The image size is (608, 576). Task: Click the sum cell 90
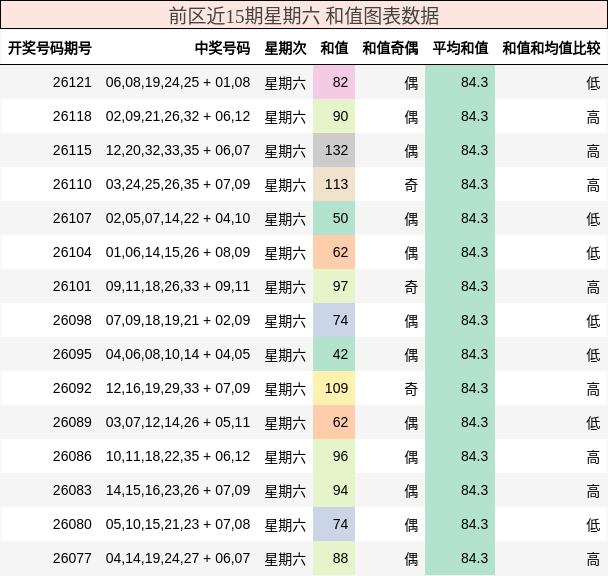click(334, 116)
